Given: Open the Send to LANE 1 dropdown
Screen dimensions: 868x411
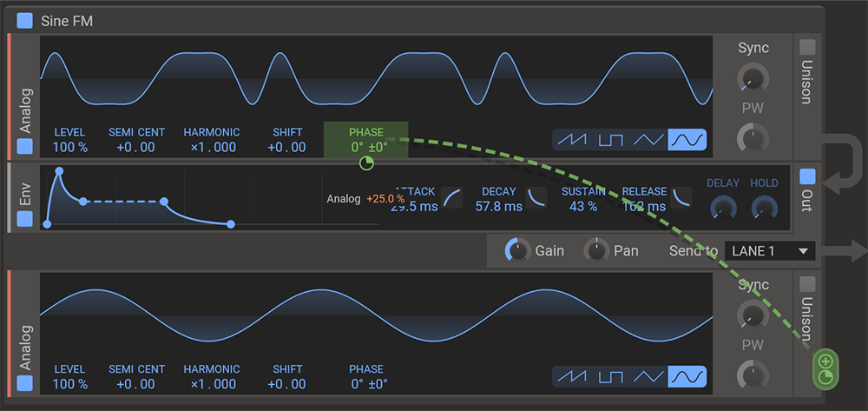Looking at the screenshot, I should [770, 251].
